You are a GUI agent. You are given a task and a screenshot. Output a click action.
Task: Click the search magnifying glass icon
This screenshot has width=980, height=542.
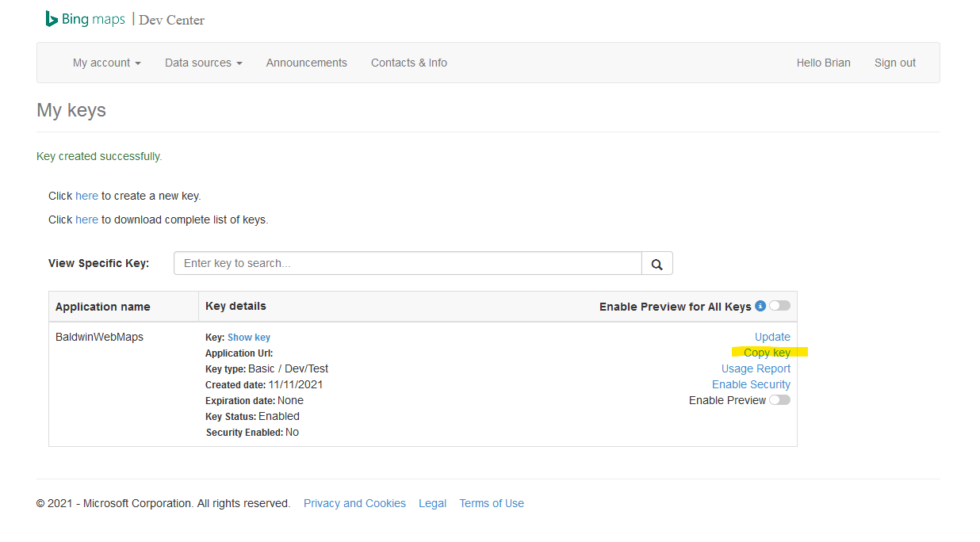coord(657,262)
